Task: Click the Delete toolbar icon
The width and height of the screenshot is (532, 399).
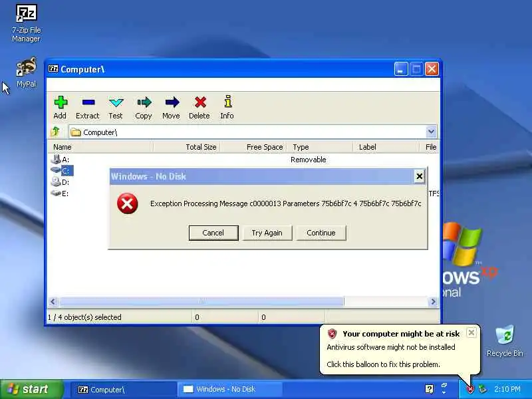Action: coord(199,107)
